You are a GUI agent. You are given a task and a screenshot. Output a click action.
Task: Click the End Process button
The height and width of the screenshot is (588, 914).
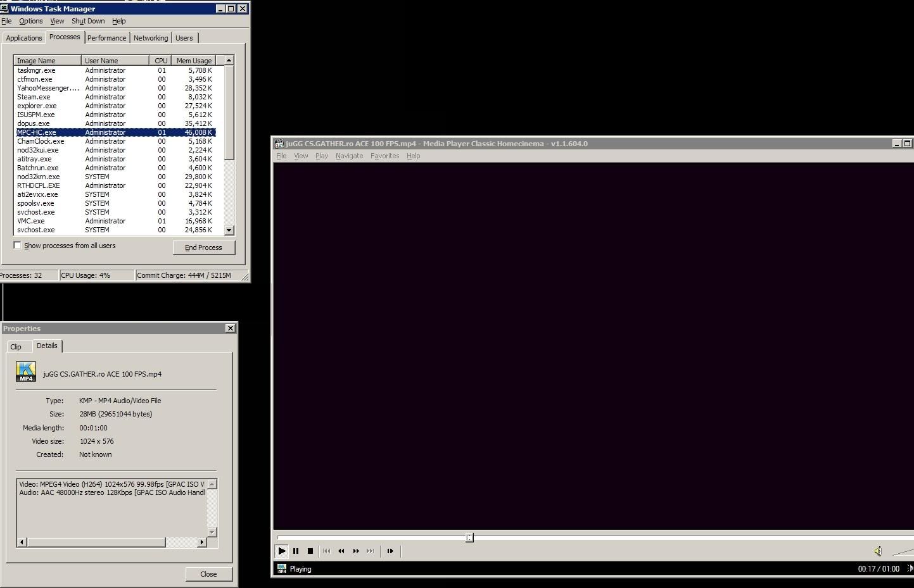(x=203, y=247)
